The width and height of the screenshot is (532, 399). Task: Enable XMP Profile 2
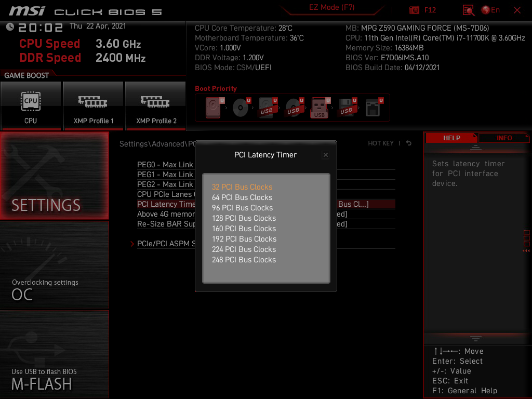pos(156,106)
